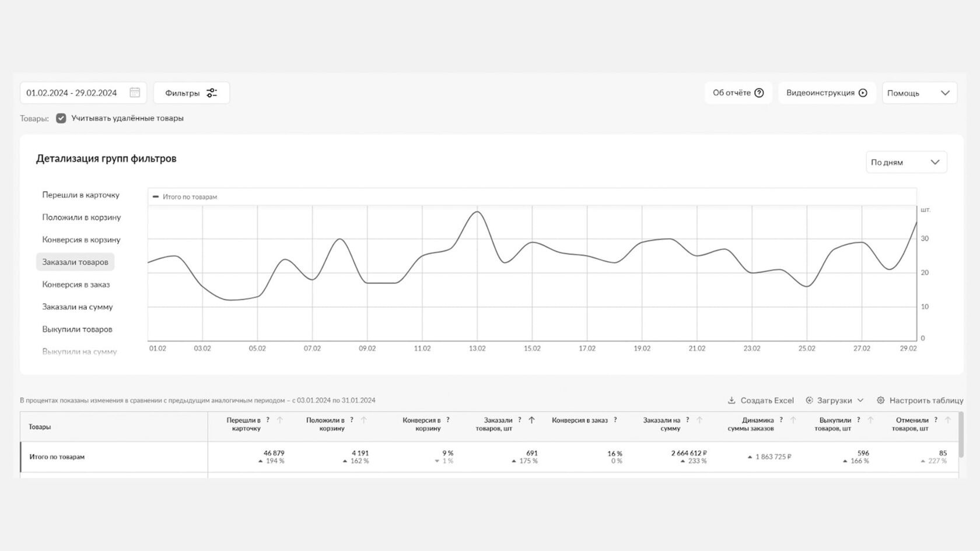
Task: Switch chart to Конверсия в заказ metric
Action: 76,285
